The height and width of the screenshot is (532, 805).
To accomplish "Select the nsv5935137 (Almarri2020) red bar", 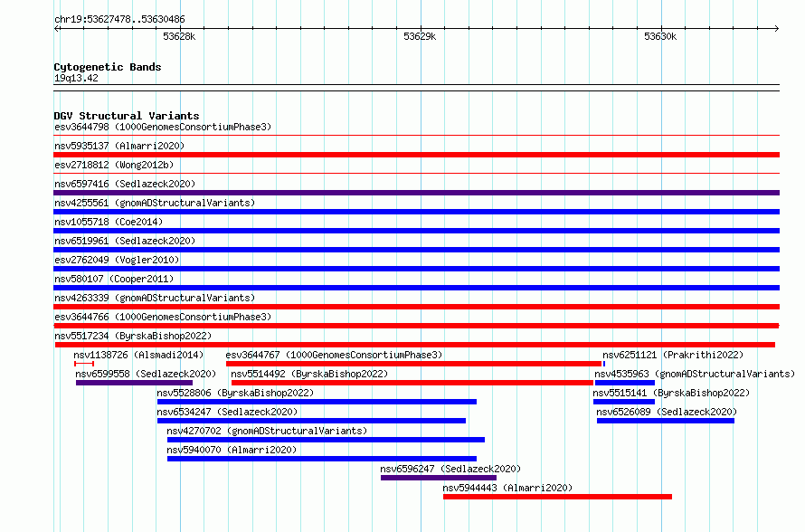I will pyautogui.click(x=416, y=155).
